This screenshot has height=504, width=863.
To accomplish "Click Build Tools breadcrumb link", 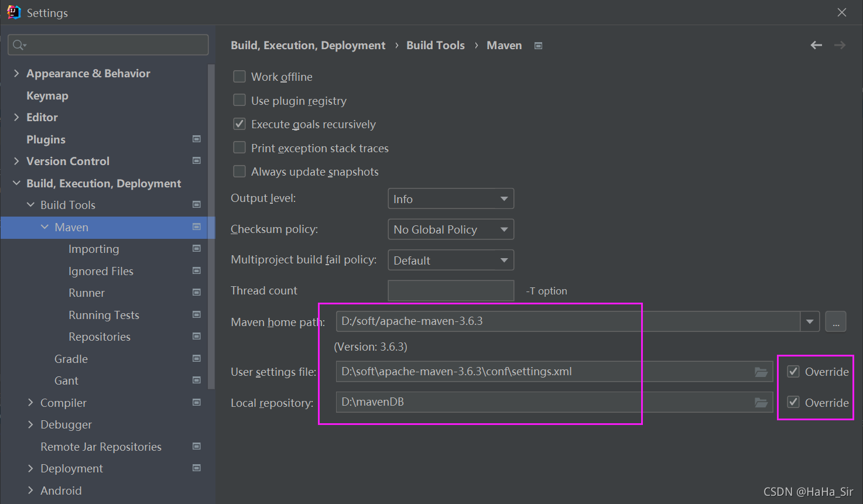I will click(x=436, y=46).
